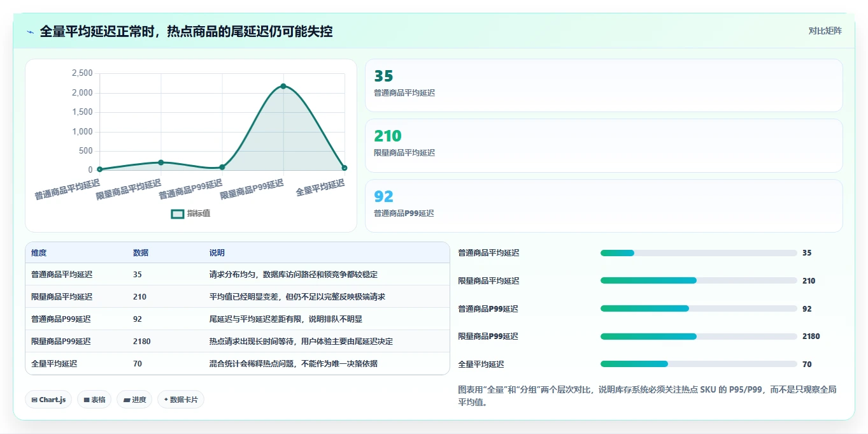Viewport: 868px width, 434px height.
Task: Click description 请求分布均匀，数据库访问路径和锁竞争都较稳定
Action: [x=294, y=275]
